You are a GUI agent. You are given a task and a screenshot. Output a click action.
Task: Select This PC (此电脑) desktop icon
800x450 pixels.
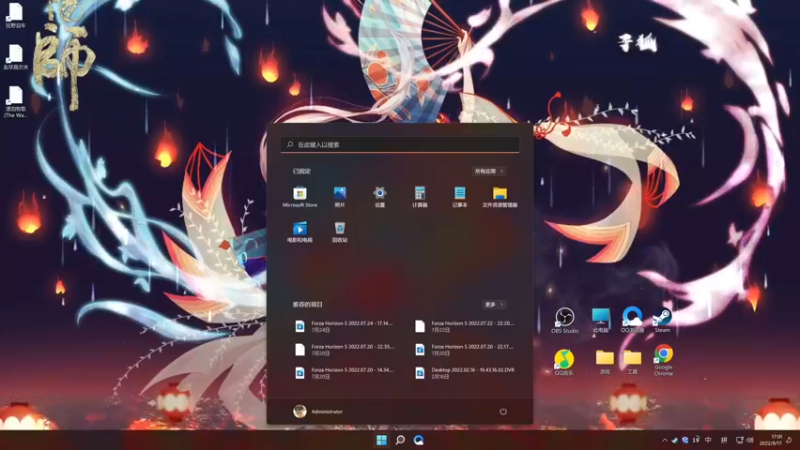[601, 320]
